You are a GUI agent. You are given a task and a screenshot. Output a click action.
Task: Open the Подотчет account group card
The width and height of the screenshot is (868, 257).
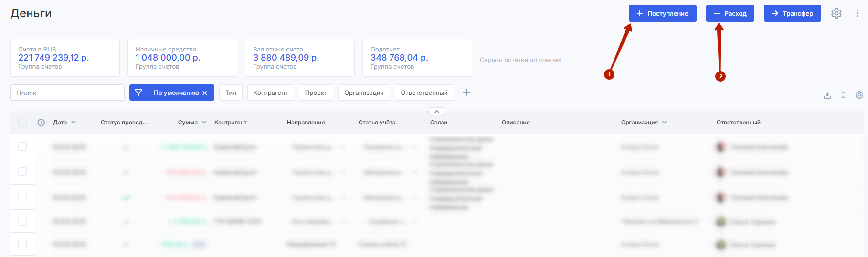click(417, 58)
